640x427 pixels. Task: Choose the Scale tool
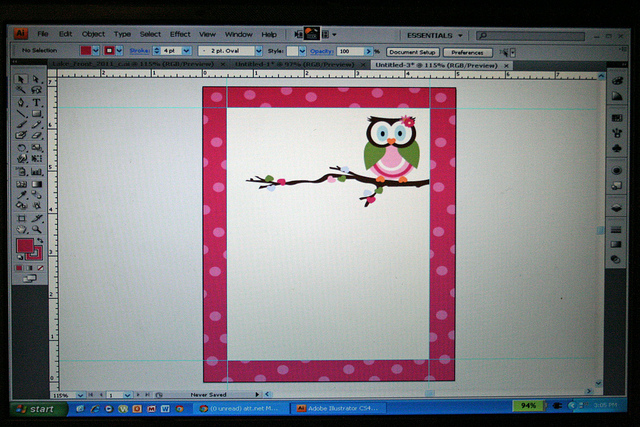point(36,148)
